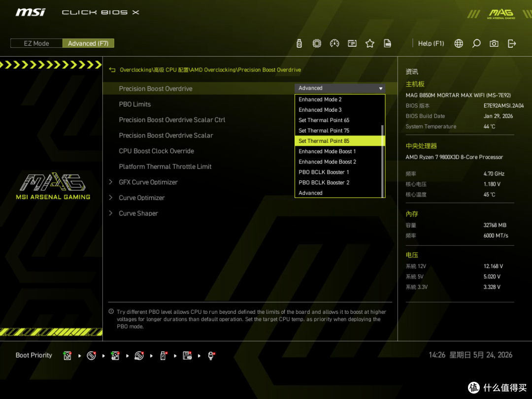Viewport: 532px width, 399px height.
Task: Take screenshot with the camera icon
Action: pos(494,43)
